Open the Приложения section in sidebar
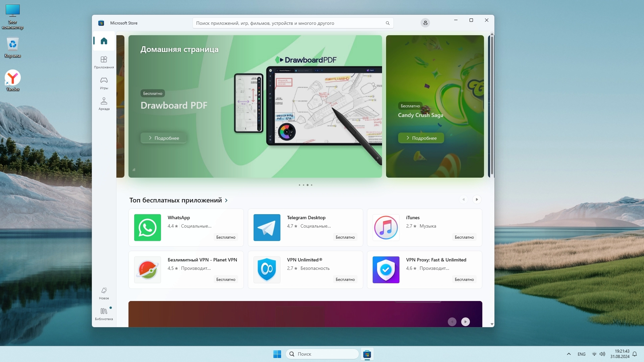The height and width of the screenshot is (362, 644). click(104, 62)
